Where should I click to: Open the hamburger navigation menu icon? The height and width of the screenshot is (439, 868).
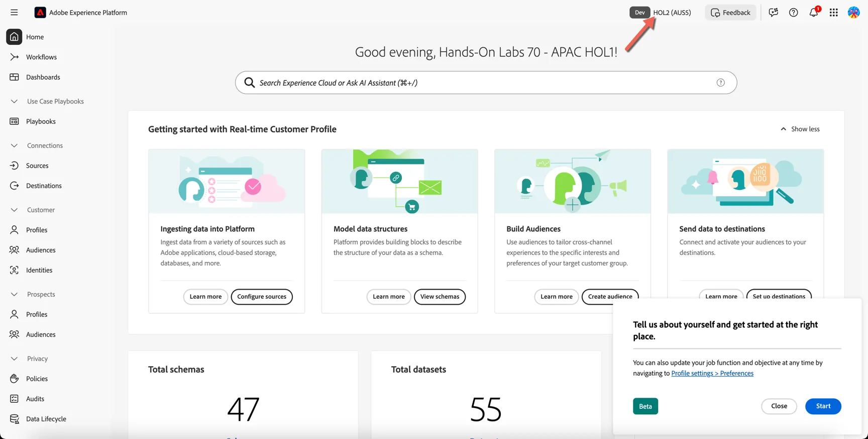click(x=14, y=13)
